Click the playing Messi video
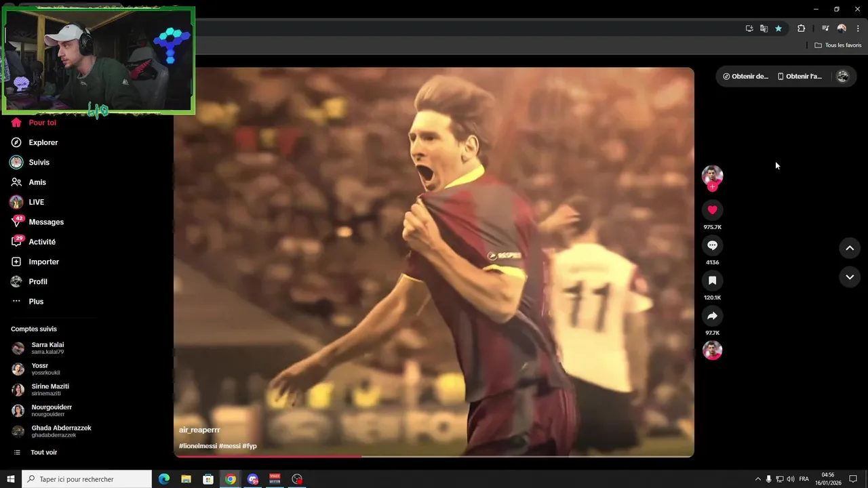This screenshot has width=868, height=488. [434, 262]
